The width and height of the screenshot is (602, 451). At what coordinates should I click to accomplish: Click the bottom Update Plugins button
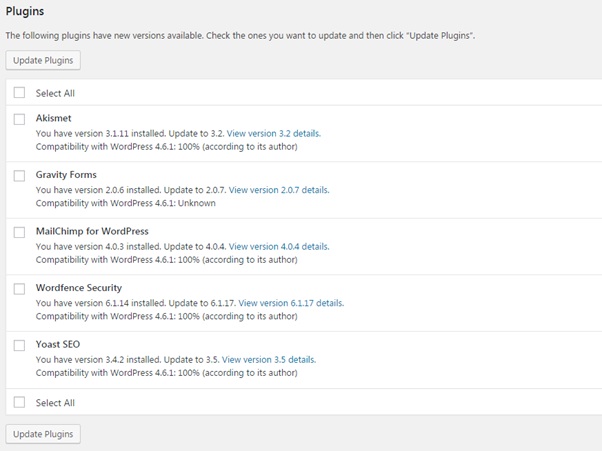[x=43, y=434]
